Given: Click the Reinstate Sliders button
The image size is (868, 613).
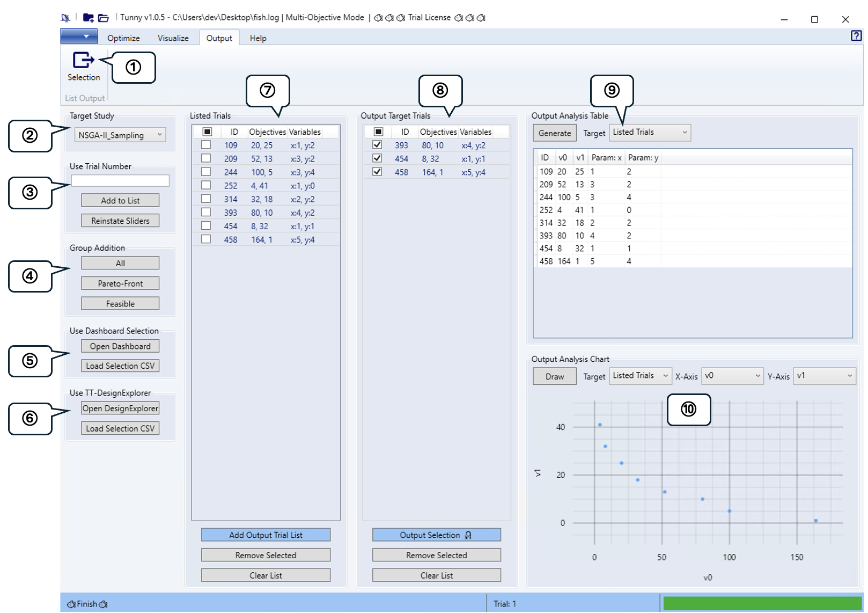Looking at the screenshot, I should click(120, 221).
